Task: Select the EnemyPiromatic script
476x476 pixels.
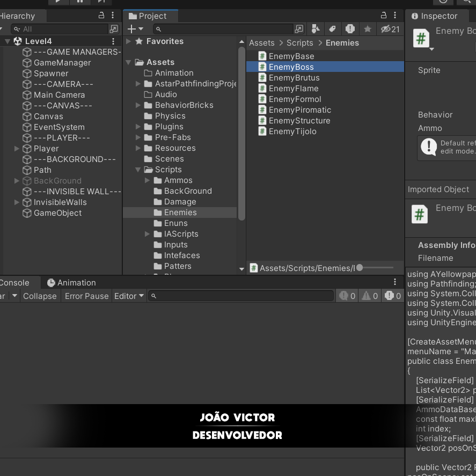Action: pos(299,110)
